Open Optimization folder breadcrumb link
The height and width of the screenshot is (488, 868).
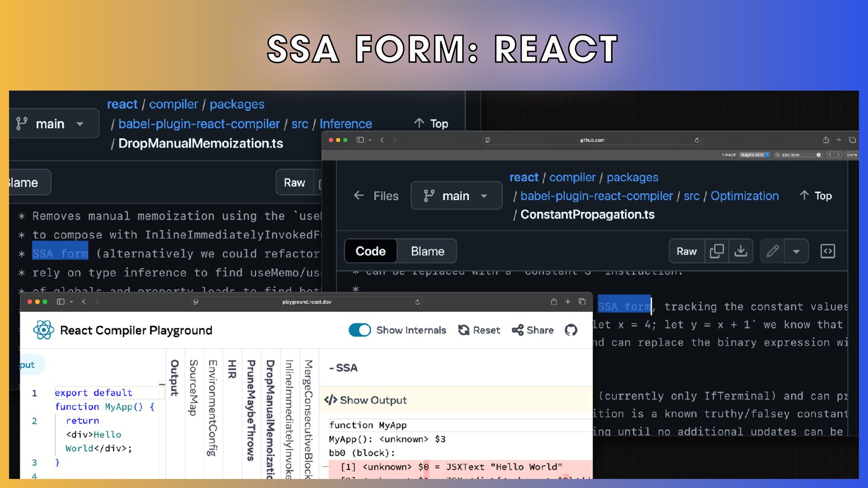tap(744, 196)
